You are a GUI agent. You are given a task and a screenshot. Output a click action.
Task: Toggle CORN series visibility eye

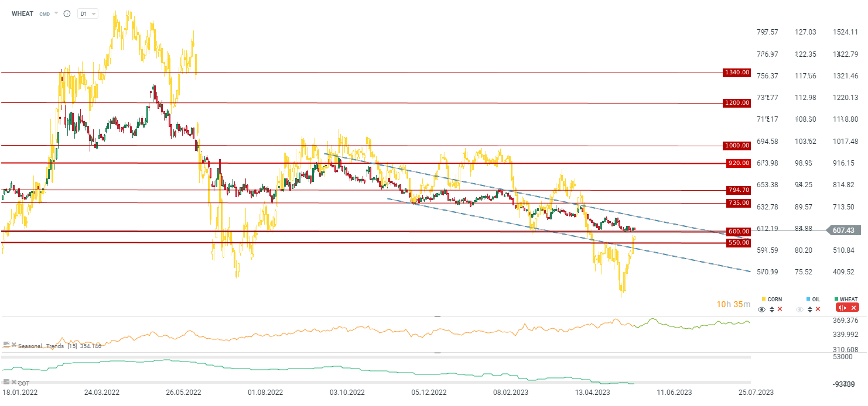761,309
